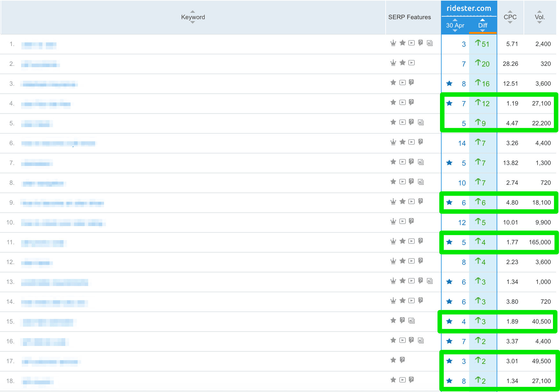Click the image pack icon in row 15
Image resolution: width=560 pixels, height=392 pixels.
tap(412, 320)
